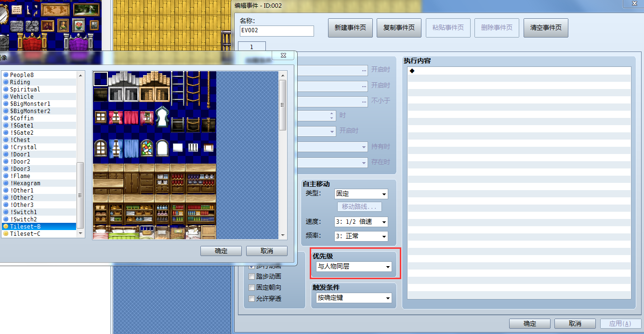Select the plain pink curtain tile
The height and width of the screenshot is (334, 644).
pyautogui.click(x=131, y=117)
